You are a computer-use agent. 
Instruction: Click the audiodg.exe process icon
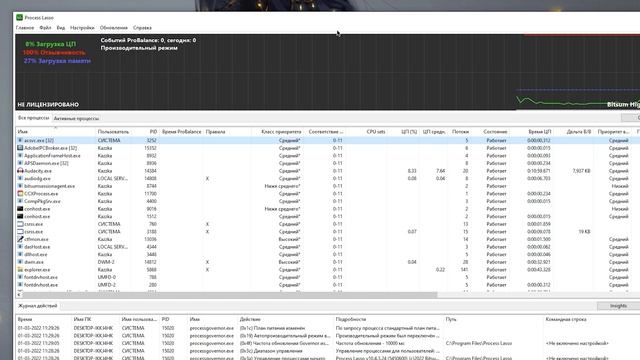pyautogui.click(x=20, y=178)
